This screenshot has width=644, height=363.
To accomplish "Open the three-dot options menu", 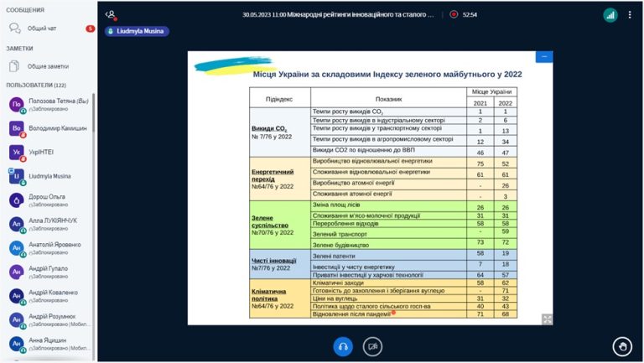I will pos(630,15).
